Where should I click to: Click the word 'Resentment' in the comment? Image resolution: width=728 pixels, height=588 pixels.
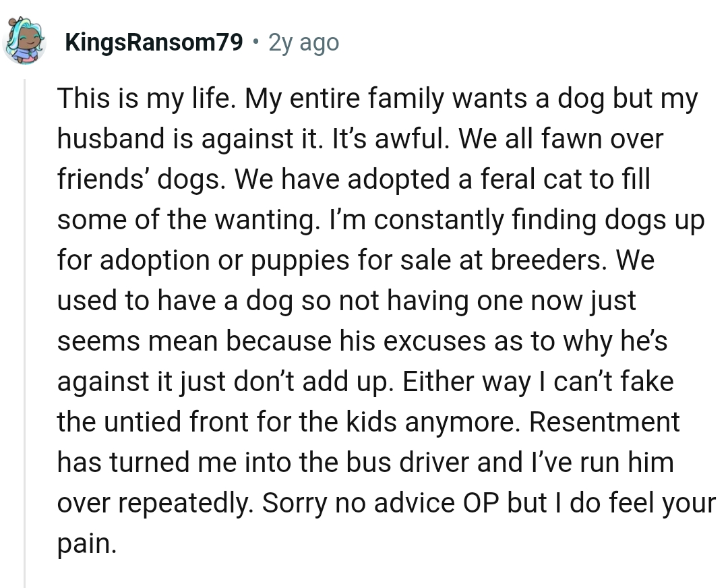point(605,421)
